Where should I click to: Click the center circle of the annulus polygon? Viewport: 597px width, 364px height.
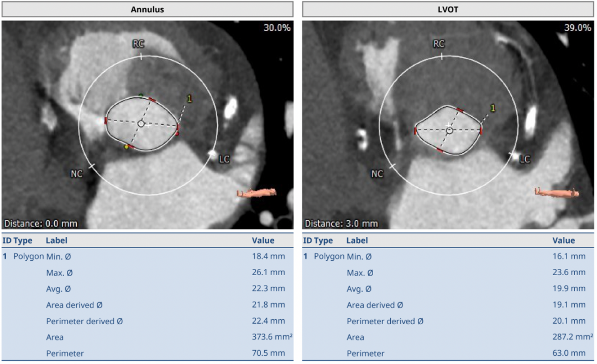coord(141,124)
